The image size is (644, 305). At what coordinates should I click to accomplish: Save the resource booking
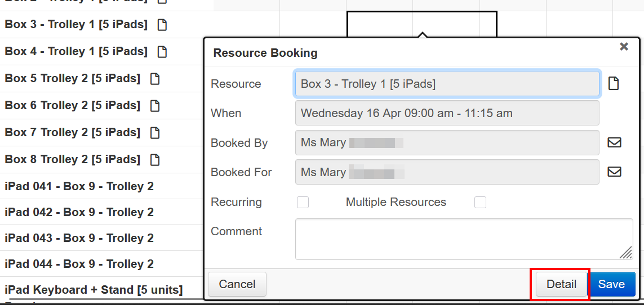click(x=611, y=284)
